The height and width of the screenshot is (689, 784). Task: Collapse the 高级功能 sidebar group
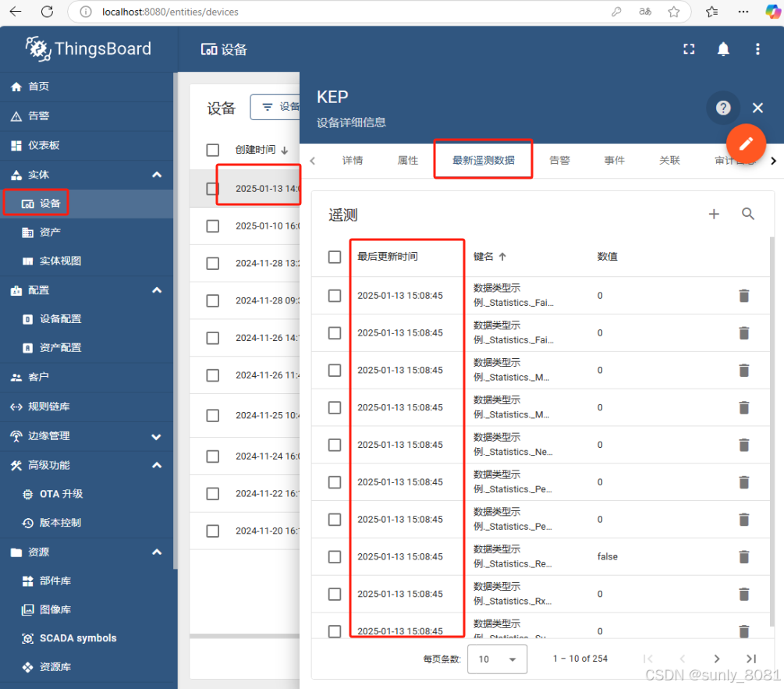[x=157, y=466]
